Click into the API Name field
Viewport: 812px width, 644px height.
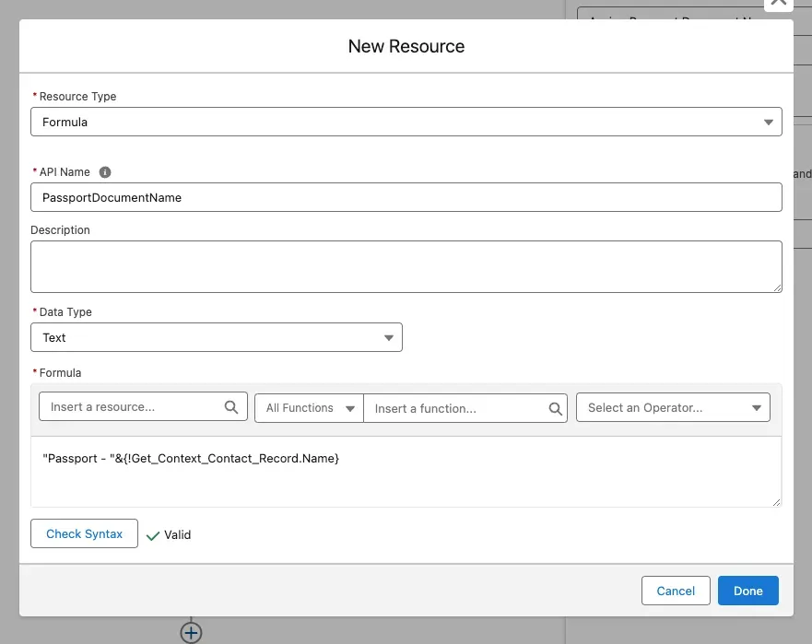click(406, 197)
